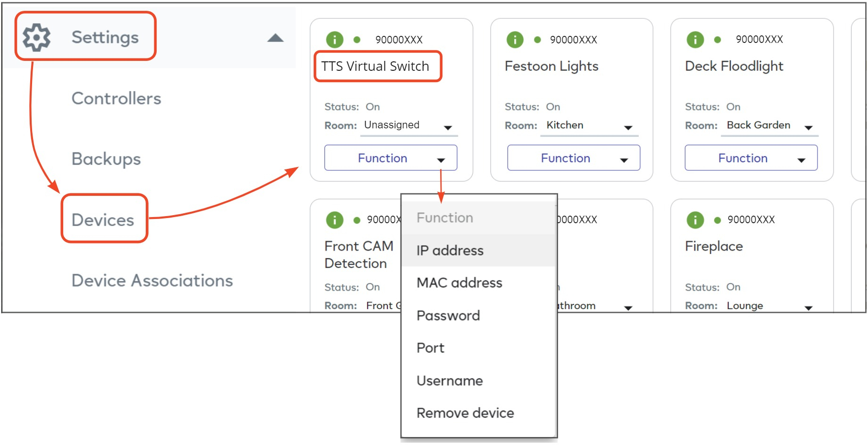Click the info icon on Fireplace card
This screenshot has width=868, height=445.
(x=695, y=220)
